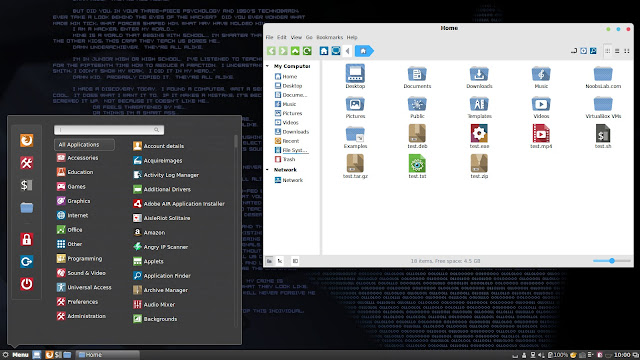
Task: Select Music in the sidebar
Action: click(x=286, y=104)
